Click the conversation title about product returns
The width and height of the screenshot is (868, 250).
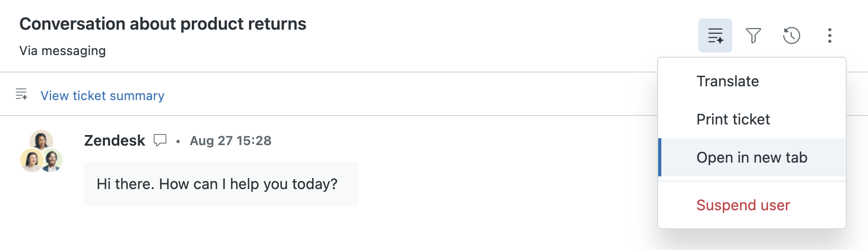(163, 24)
